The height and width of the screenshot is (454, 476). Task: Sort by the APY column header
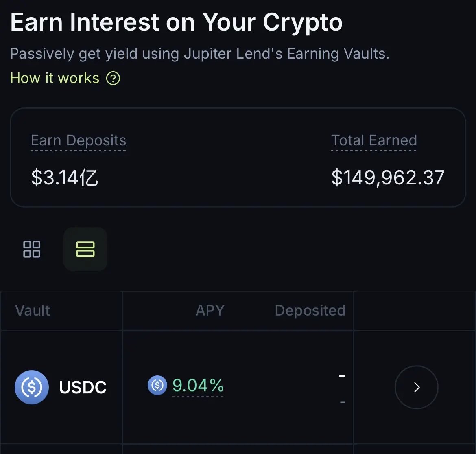click(x=210, y=311)
